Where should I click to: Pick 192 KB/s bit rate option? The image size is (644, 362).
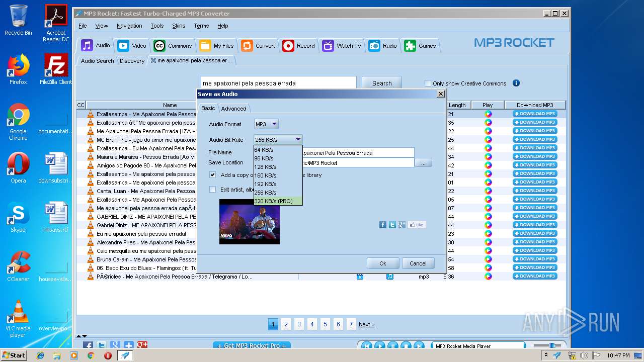278,184
